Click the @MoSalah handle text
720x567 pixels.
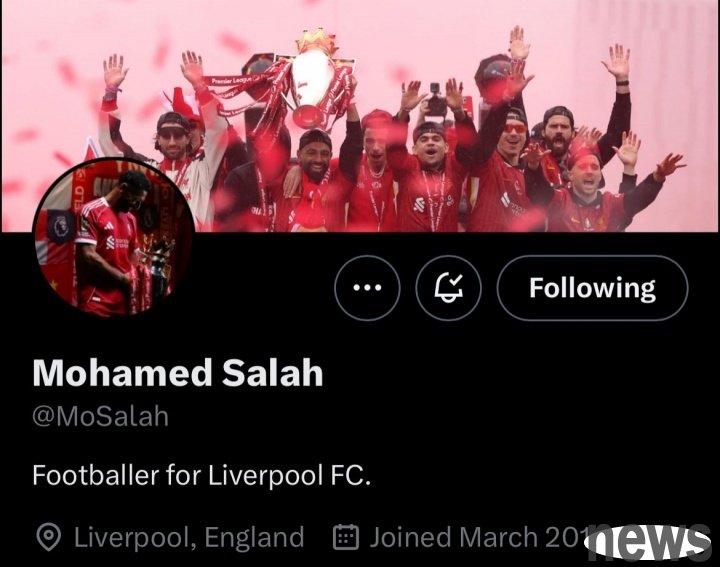click(101, 417)
